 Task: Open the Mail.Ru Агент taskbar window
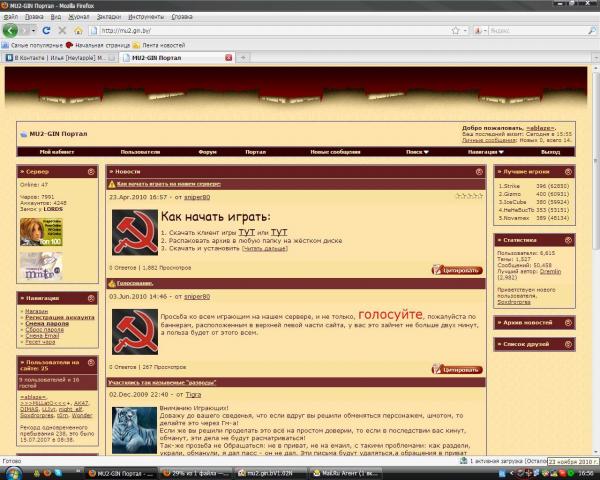point(344,473)
